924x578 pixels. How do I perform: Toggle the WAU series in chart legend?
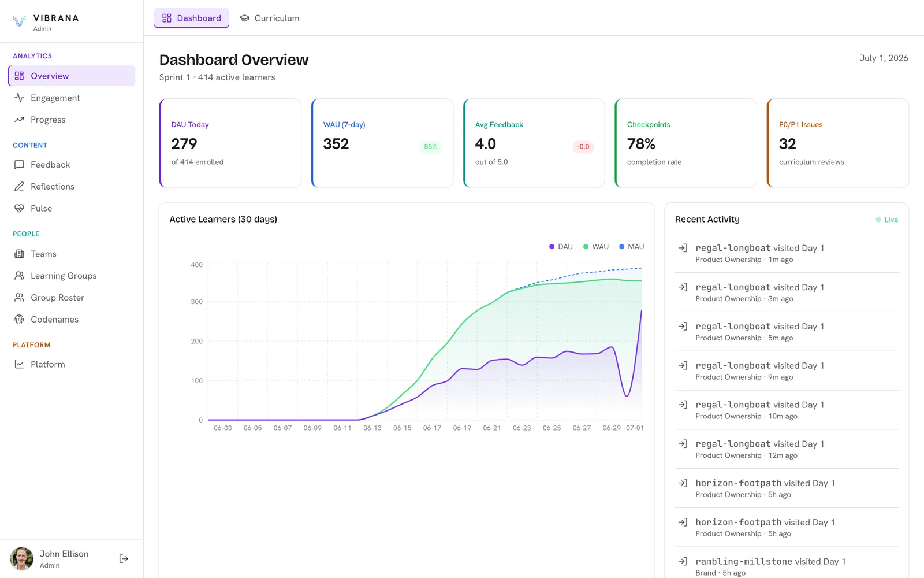[596, 247]
